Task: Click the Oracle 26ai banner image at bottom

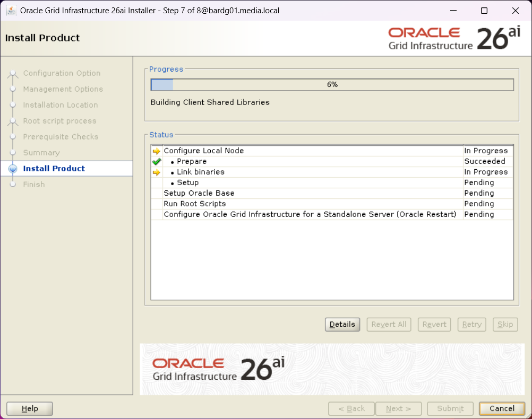Action: pos(332,369)
